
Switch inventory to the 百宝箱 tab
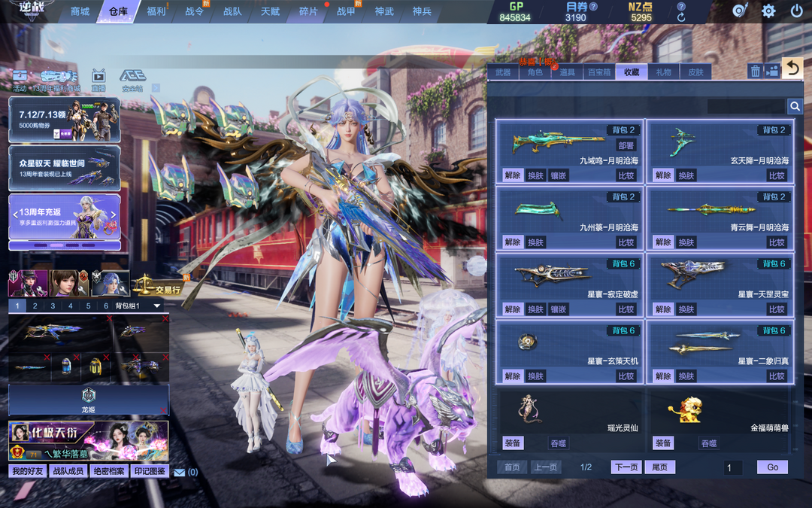click(x=599, y=72)
